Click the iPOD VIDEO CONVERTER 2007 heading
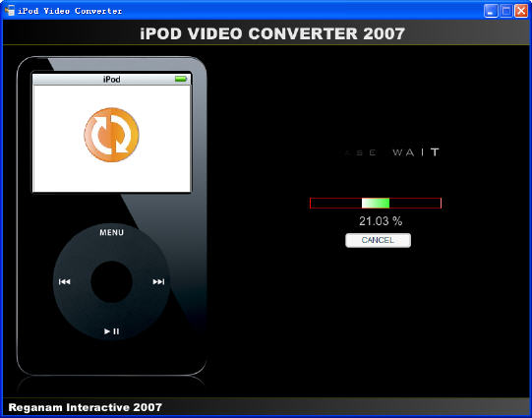 pos(272,33)
